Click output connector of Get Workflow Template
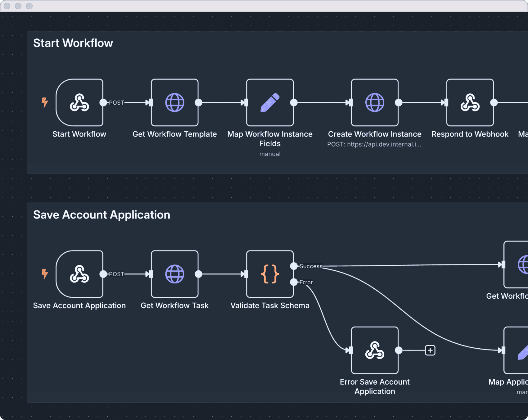This screenshot has width=528, height=420. coord(199,102)
